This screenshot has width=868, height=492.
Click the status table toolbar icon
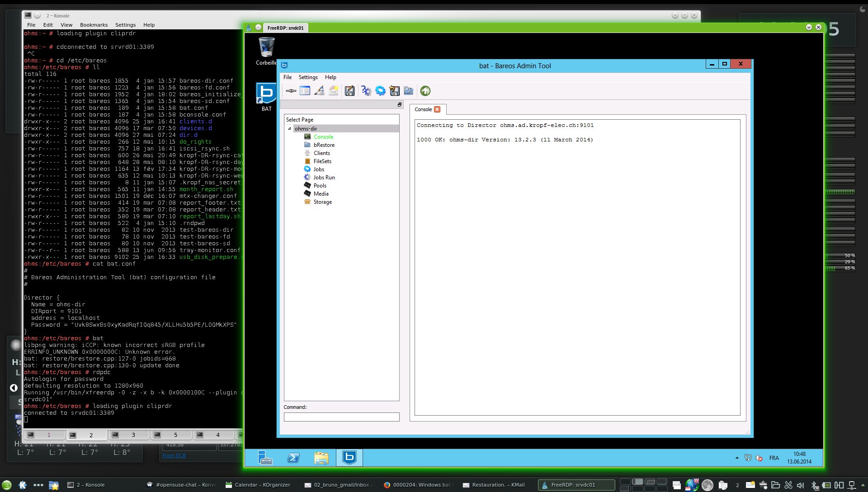305,91
